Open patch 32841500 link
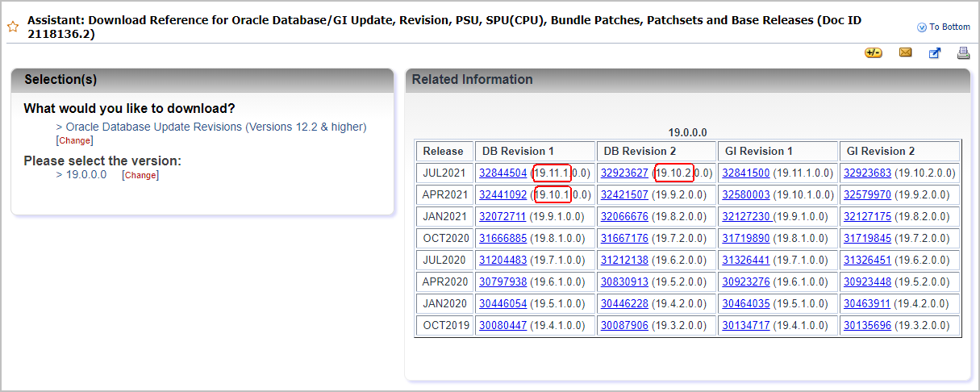The height and width of the screenshot is (392, 980). [x=746, y=173]
